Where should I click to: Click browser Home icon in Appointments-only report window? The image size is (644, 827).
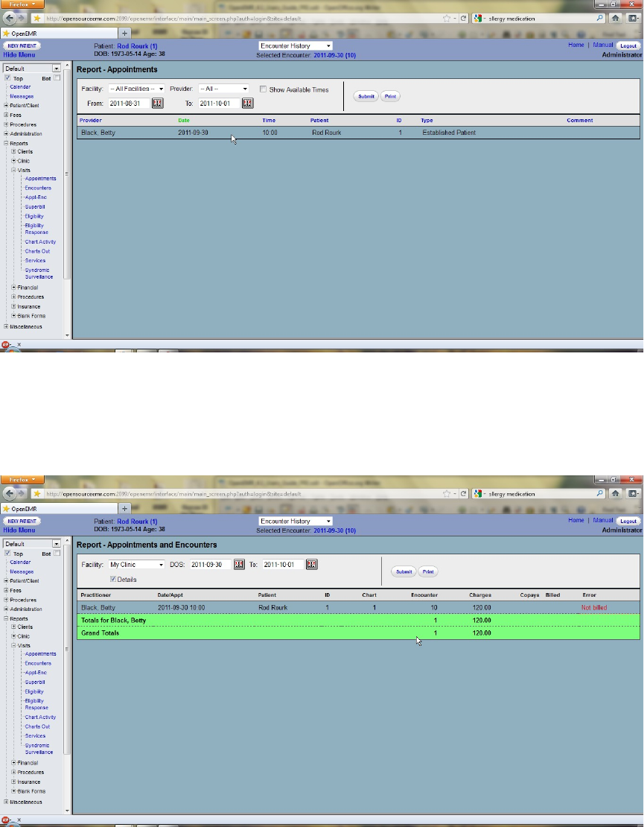pos(615,18)
